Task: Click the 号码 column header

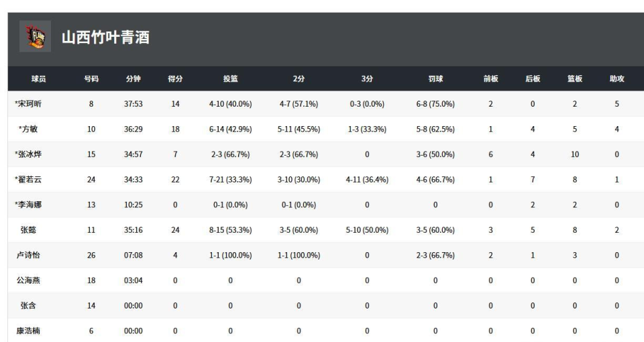Action: coord(91,79)
